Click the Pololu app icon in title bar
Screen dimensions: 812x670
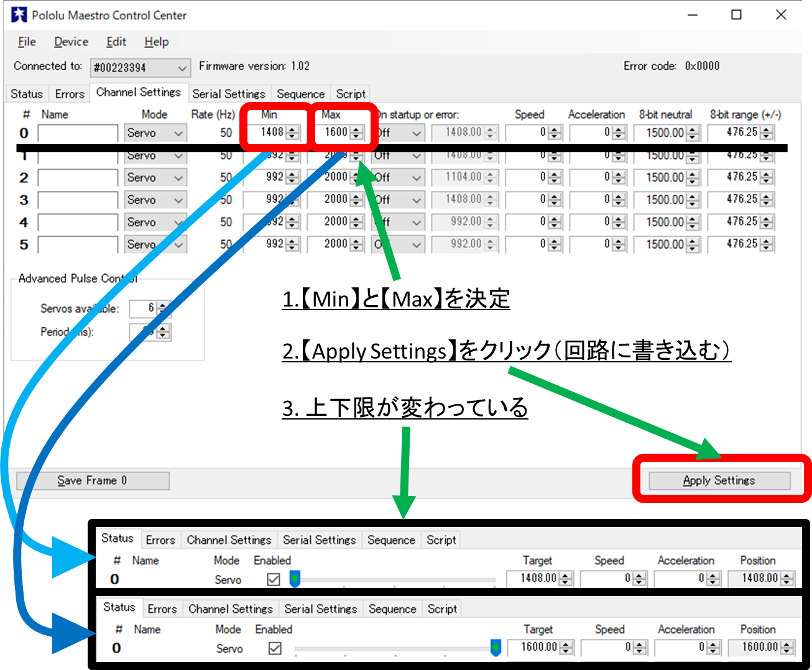click(19, 15)
